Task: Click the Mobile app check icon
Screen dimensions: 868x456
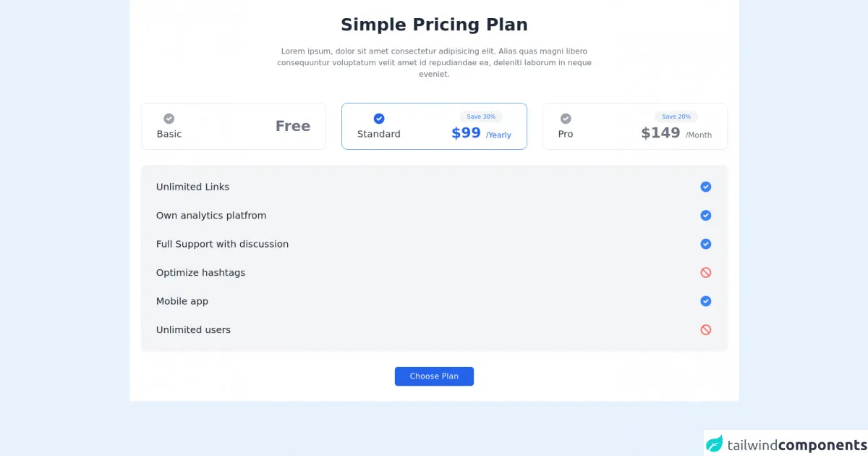Action: point(706,301)
